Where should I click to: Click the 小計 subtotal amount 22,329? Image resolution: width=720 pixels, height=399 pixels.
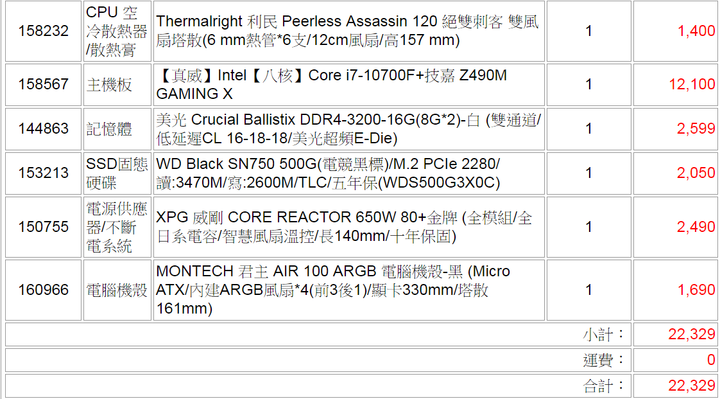tap(692, 334)
